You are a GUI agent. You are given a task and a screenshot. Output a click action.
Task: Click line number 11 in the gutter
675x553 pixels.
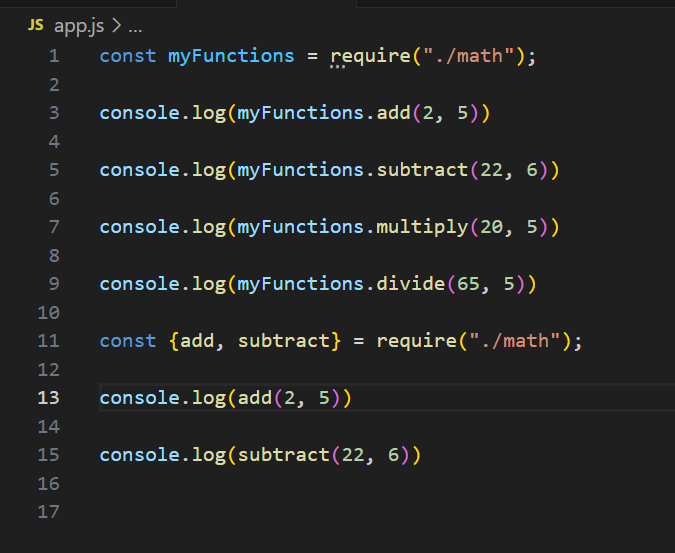point(48,341)
